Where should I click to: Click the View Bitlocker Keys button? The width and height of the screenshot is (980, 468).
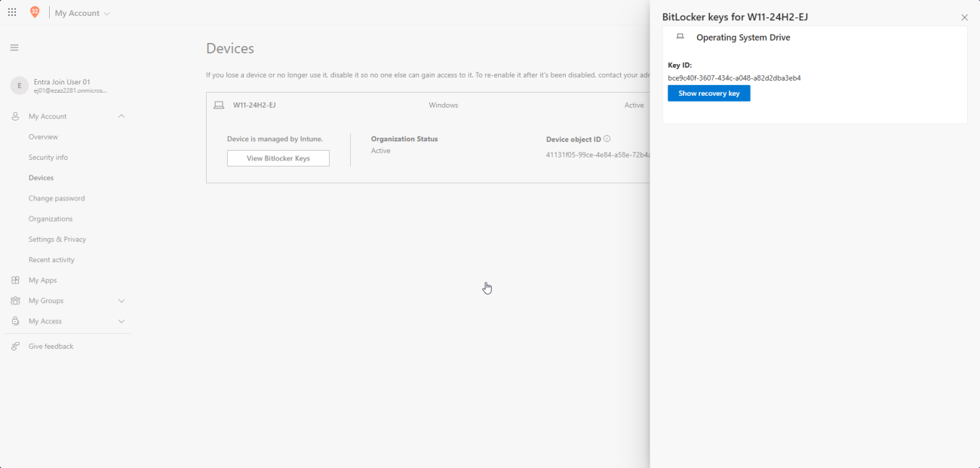278,158
